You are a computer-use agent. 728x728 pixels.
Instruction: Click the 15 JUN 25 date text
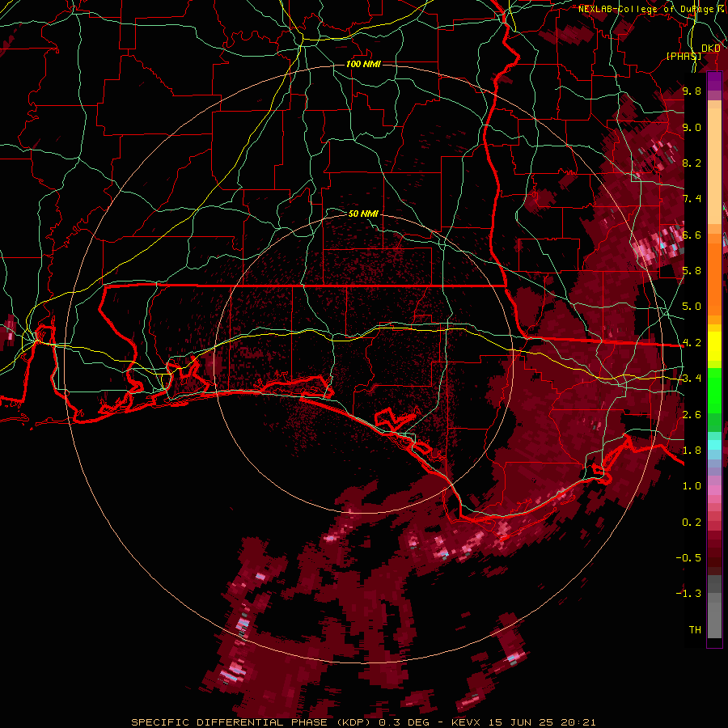(x=522, y=722)
